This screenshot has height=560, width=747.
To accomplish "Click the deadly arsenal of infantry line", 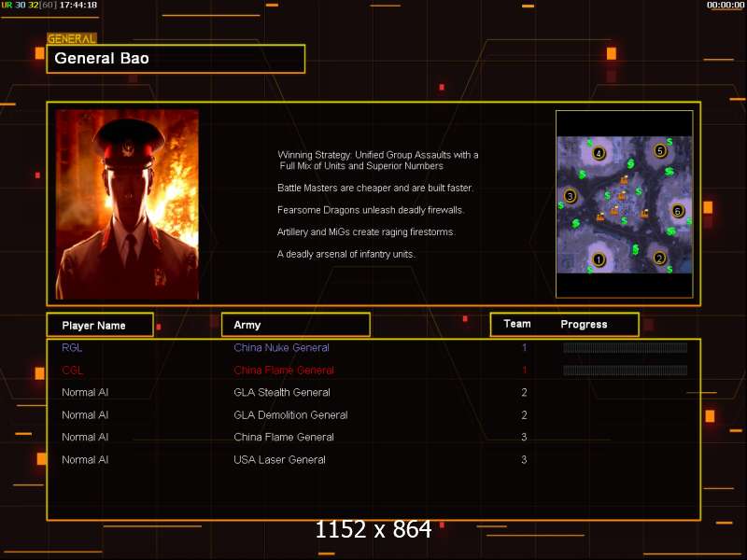I will coord(346,254).
